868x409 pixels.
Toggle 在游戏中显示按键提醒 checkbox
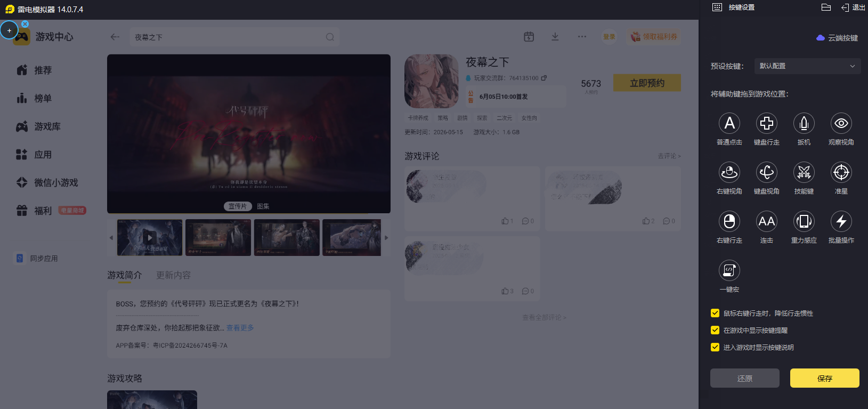pyautogui.click(x=715, y=330)
